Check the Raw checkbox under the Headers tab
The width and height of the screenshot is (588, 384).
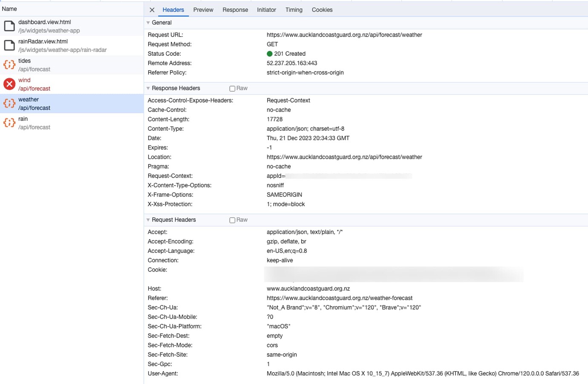pos(232,88)
